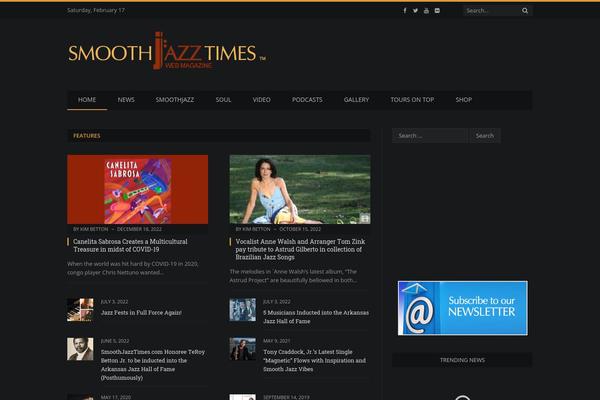Open the Shop menu item
Screen dimensions: 600x400
(x=463, y=100)
